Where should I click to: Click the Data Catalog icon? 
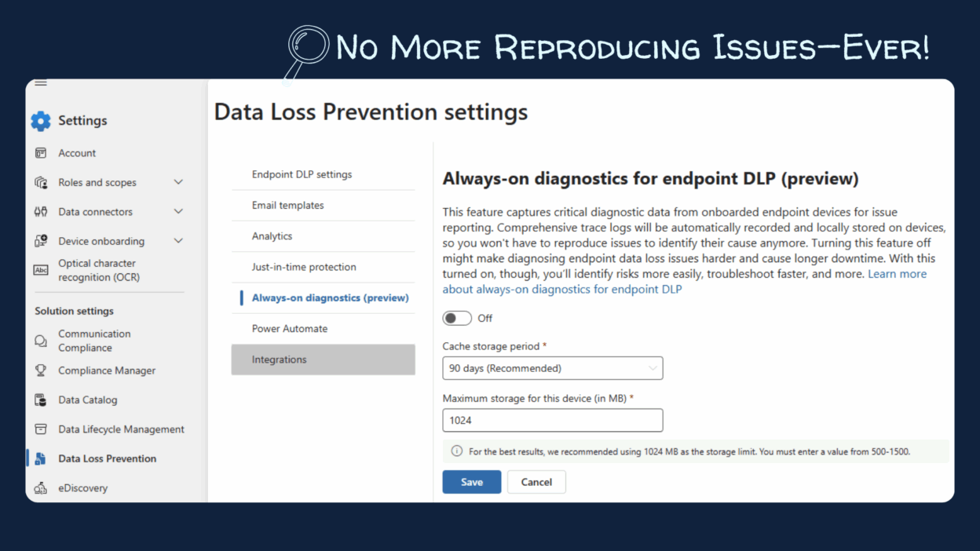click(x=41, y=400)
